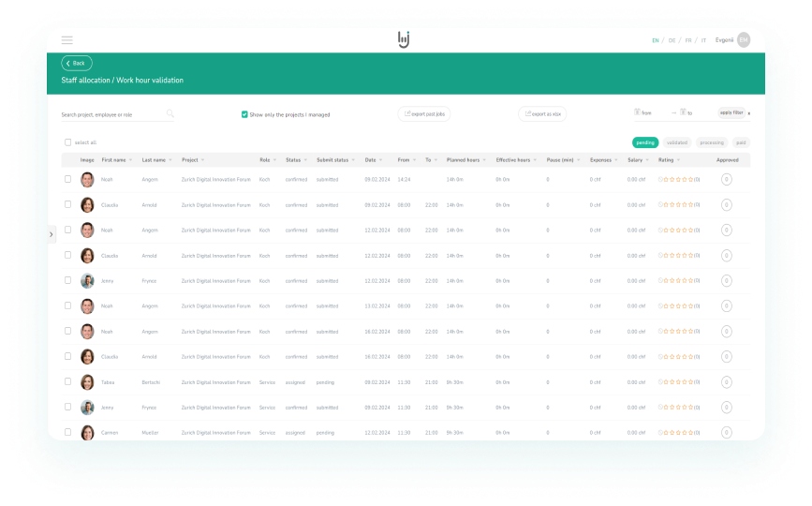
Task: Toggle Show only the projects I managed
Action: click(x=244, y=114)
